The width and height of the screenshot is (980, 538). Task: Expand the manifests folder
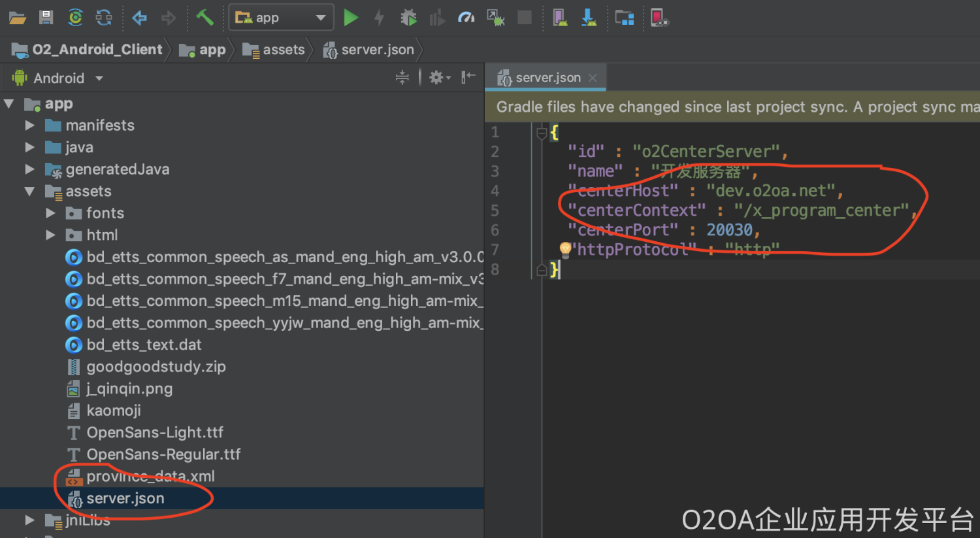pyautogui.click(x=29, y=126)
